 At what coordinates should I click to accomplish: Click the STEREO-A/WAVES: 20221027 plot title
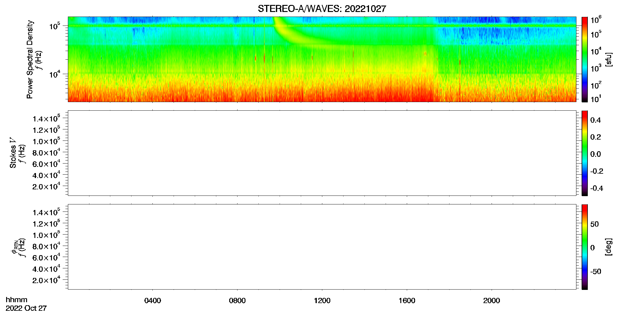[322, 9]
